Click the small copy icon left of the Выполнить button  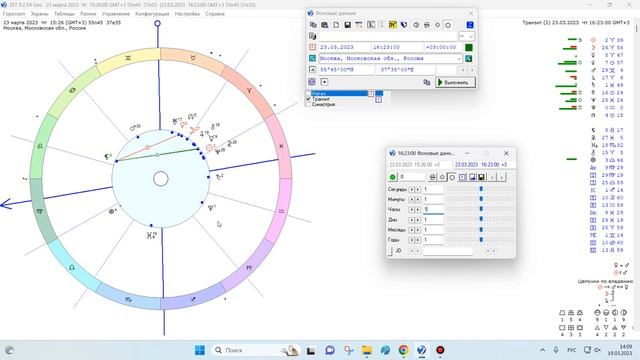[x=427, y=82]
